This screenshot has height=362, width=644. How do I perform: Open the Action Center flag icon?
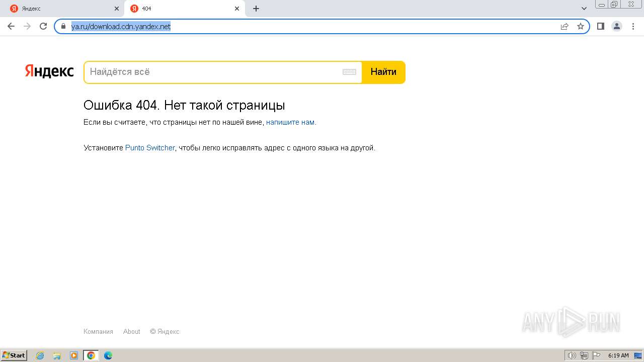[596, 355]
